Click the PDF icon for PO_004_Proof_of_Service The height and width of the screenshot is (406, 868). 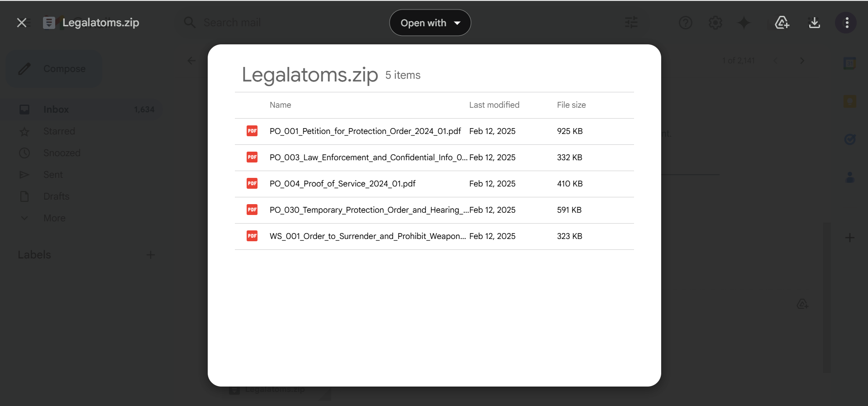click(x=252, y=183)
